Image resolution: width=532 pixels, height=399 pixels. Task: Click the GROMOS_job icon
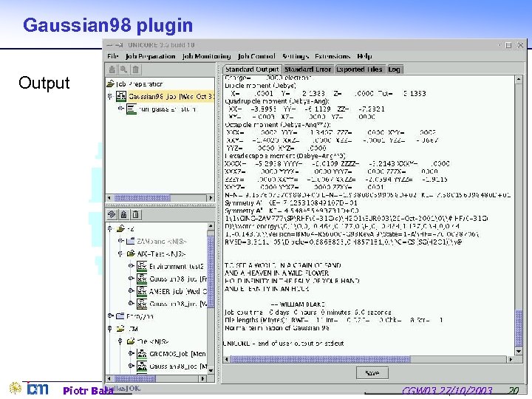142,354
